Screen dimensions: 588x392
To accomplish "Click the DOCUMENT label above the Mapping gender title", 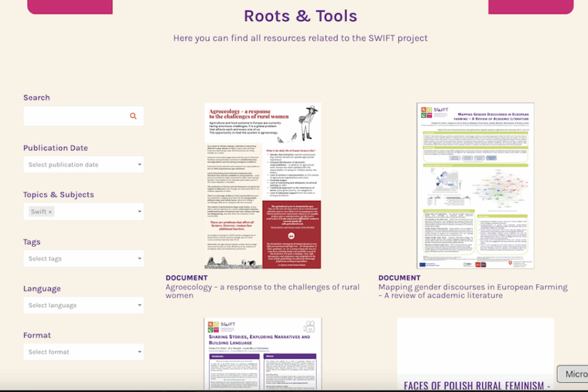I will pyautogui.click(x=399, y=278).
